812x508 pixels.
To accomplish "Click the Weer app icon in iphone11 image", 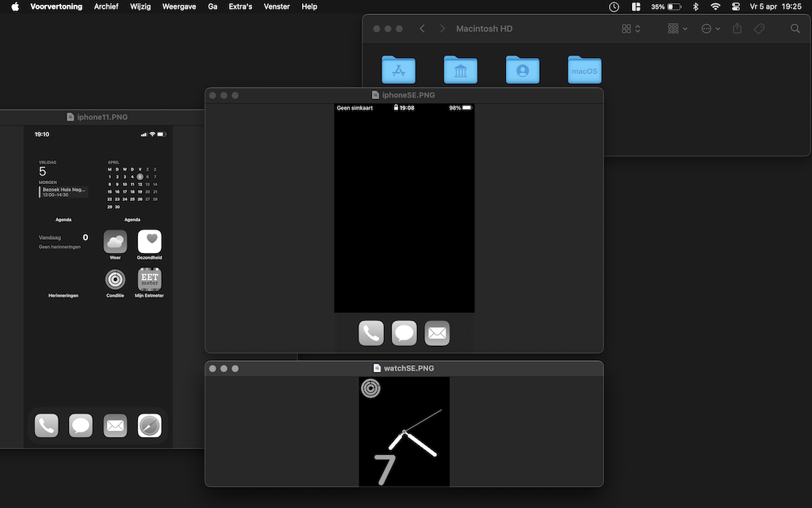I will [115, 241].
